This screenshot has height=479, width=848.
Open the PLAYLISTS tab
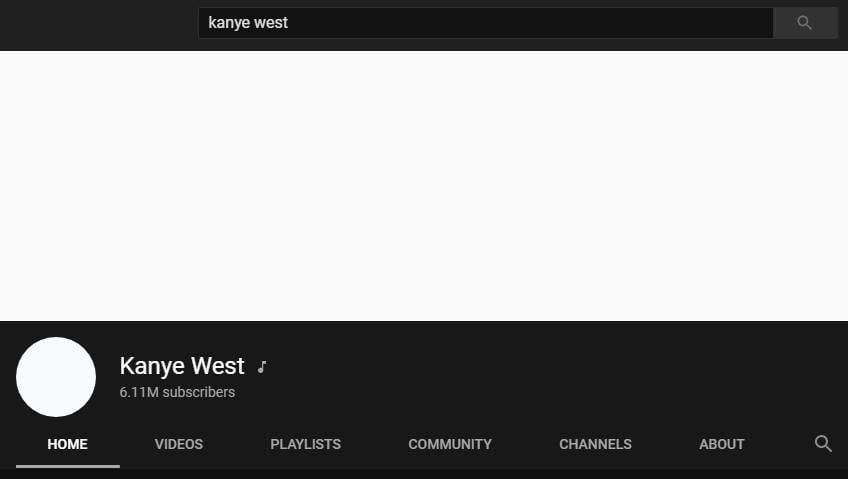(x=305, y=444)
